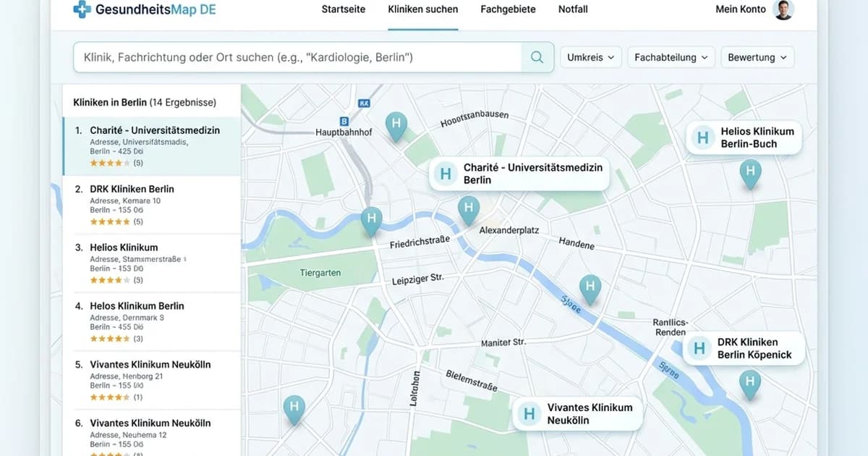The width and height of the screenshot is (868, 456).
Task: Click H icon in DRK Köpenick card
Action: pyautogui.click(x=699, y=348)
